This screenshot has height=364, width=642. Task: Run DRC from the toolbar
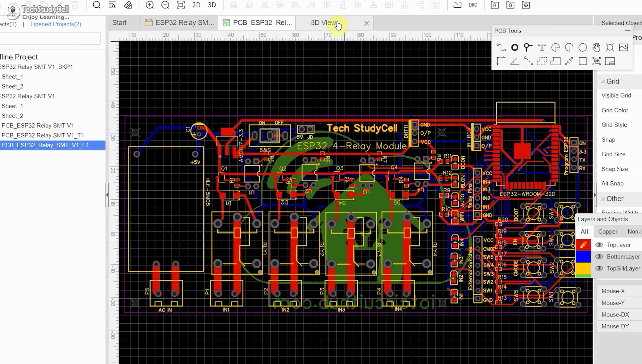click(473, 5)
